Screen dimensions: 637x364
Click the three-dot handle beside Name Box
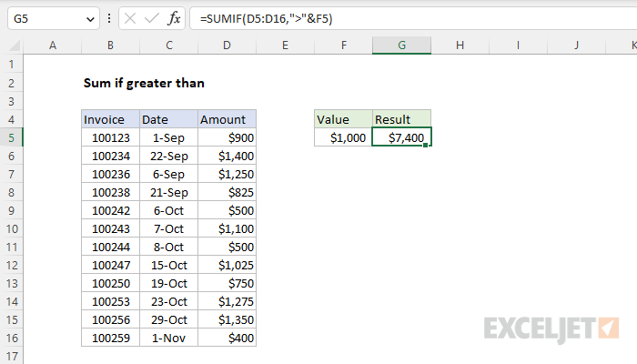pyautogui.click(x=109, y=19)
